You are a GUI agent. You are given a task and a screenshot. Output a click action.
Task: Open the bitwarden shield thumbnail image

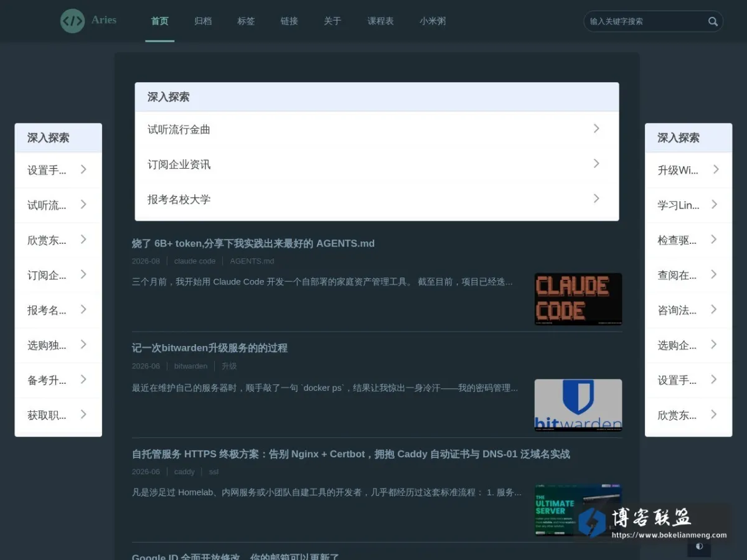pyautogui.click(x=578, y=405)
